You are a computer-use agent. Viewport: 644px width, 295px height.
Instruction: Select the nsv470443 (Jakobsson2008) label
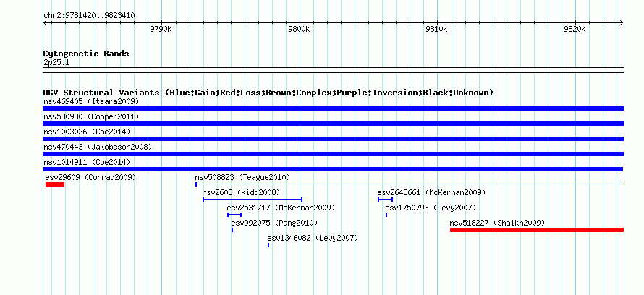tap(98, 147)
